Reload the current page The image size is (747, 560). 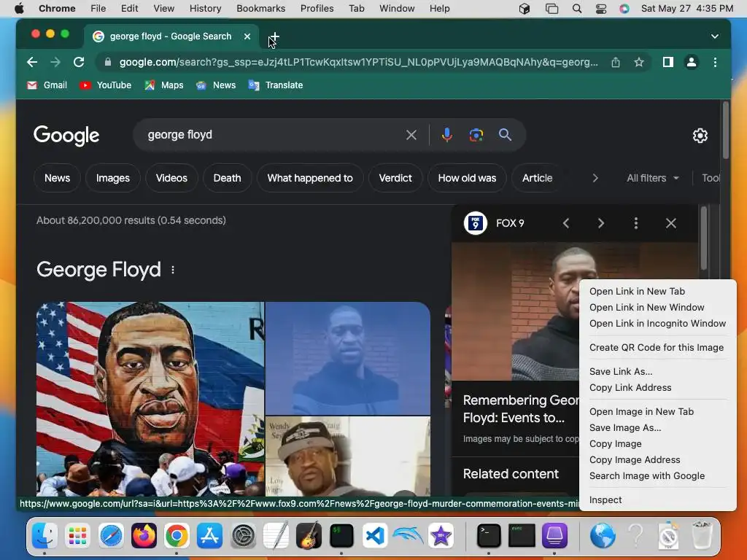point(79,62)
